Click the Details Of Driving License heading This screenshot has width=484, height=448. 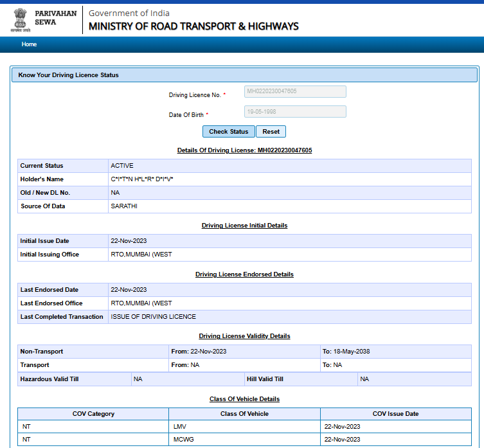pyautogui.click(x=244, y=150)
